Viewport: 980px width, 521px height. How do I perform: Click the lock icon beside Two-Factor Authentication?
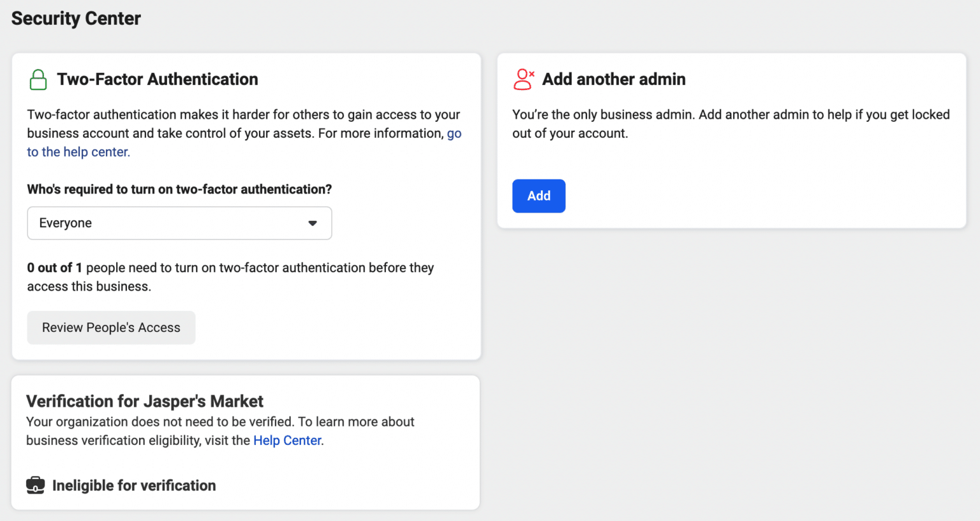pos(38,79)
